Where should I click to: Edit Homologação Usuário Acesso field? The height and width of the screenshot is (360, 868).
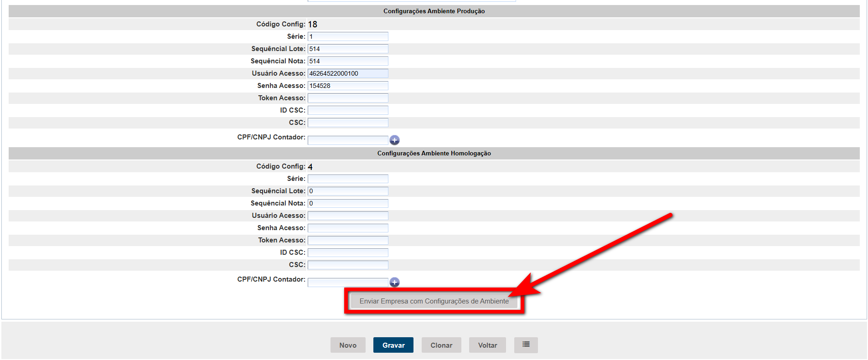[348, 216]
